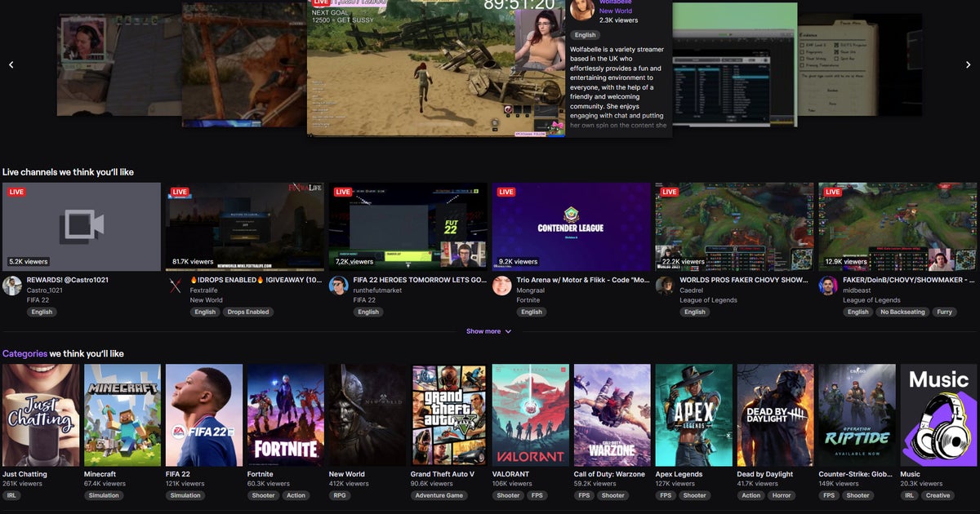Click the 'Trio Arena w/ Motor & Flikk' title
Viewport: 980px width, 514px height.
point(583,280)
